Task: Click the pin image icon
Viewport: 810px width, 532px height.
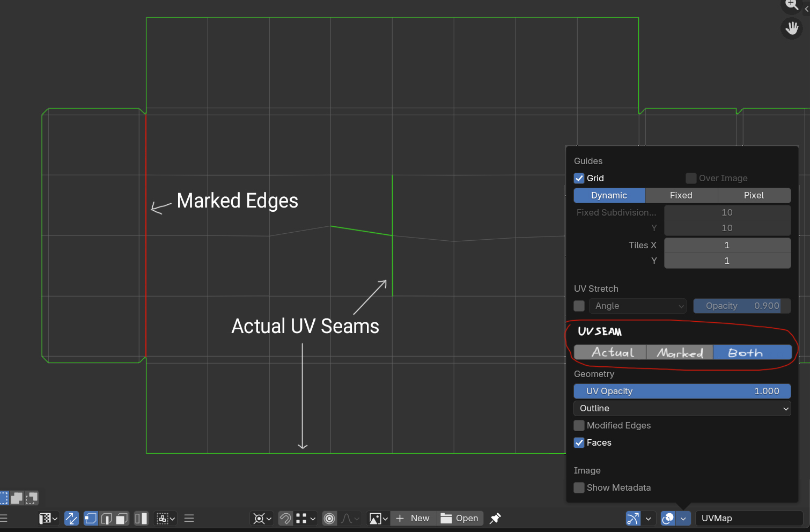Action: [x=495, y=519]
